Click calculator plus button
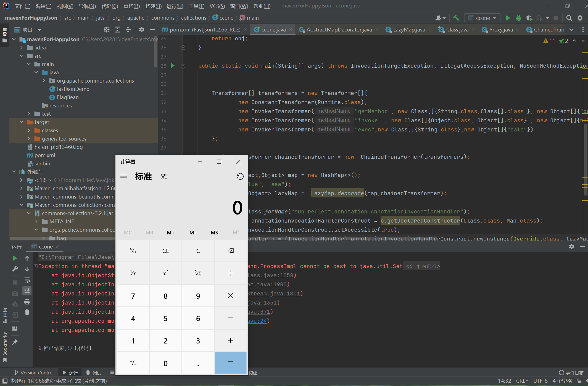588x386 pixels. [x=231, y=341]
